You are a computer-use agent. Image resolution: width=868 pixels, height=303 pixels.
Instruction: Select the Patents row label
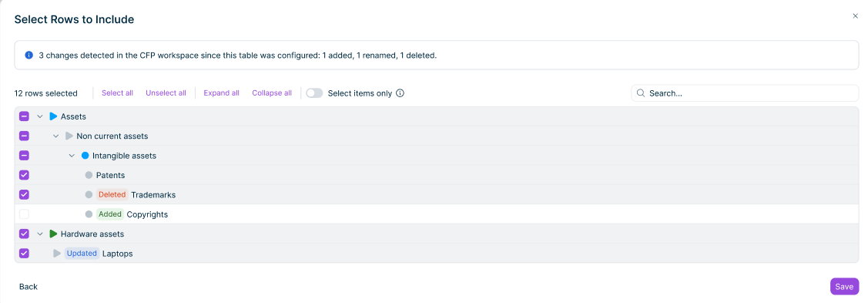pyautogui.click(x=111, y=175)
